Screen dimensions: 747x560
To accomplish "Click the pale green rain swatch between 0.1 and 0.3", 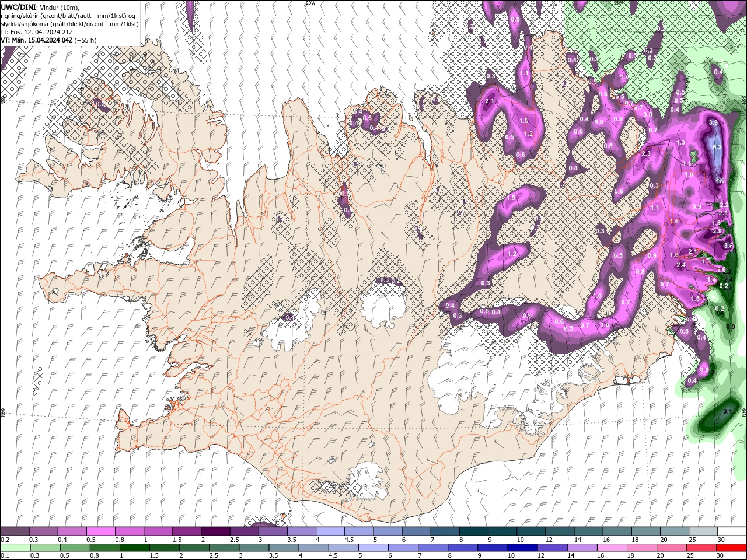I will (14, 548).
